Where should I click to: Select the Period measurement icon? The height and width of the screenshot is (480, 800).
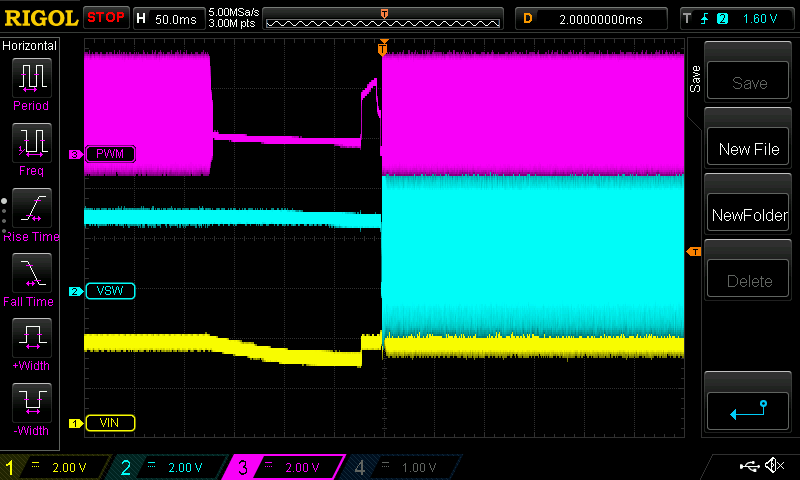pyautogui.click(x=32, y=77)
